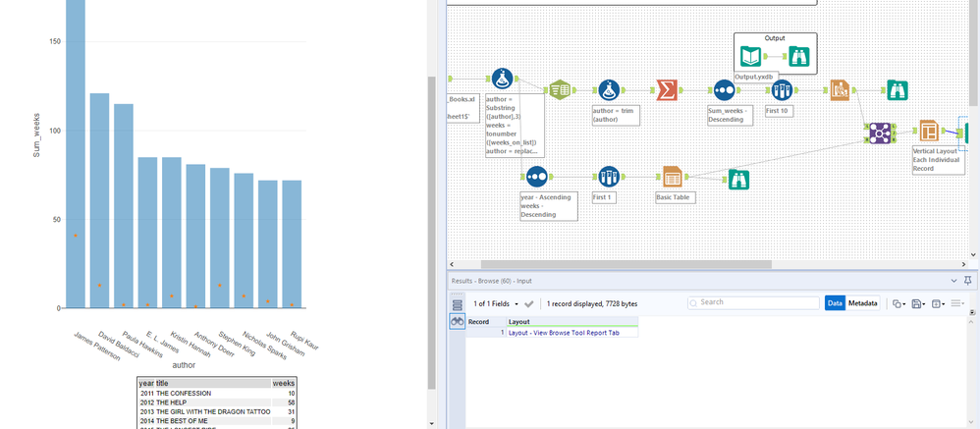Click the James Patterson bar in chart
This screenshot has width=980, height=429.
coord(76,153)
